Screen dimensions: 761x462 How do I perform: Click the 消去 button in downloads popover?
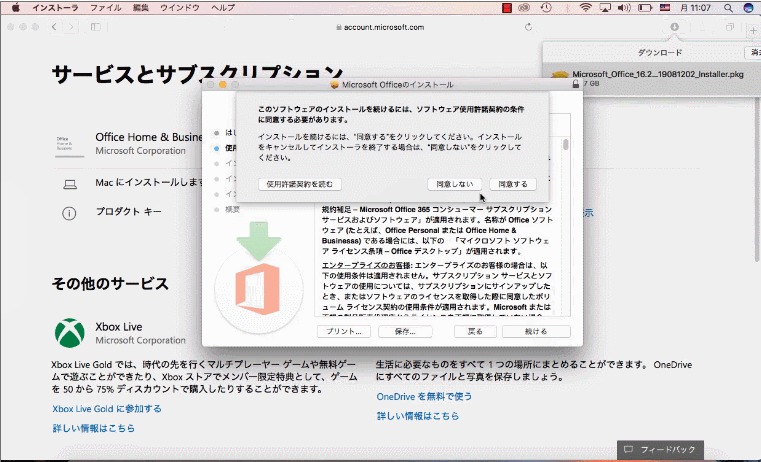point(754,52)
